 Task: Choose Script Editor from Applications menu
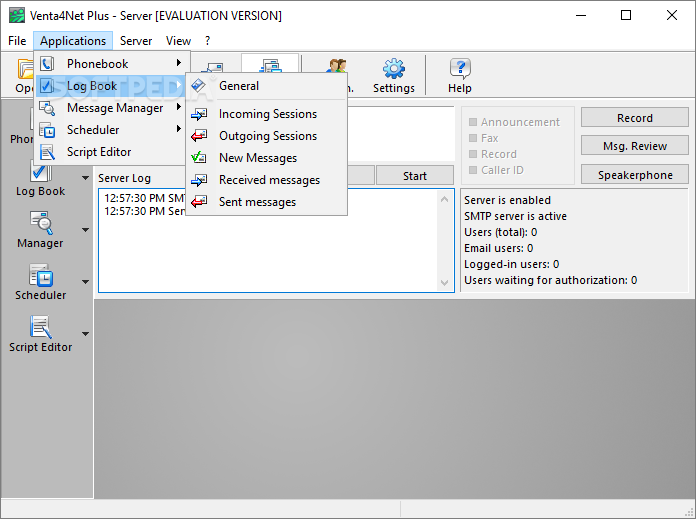pyautogui.click(x=112, y=152)
